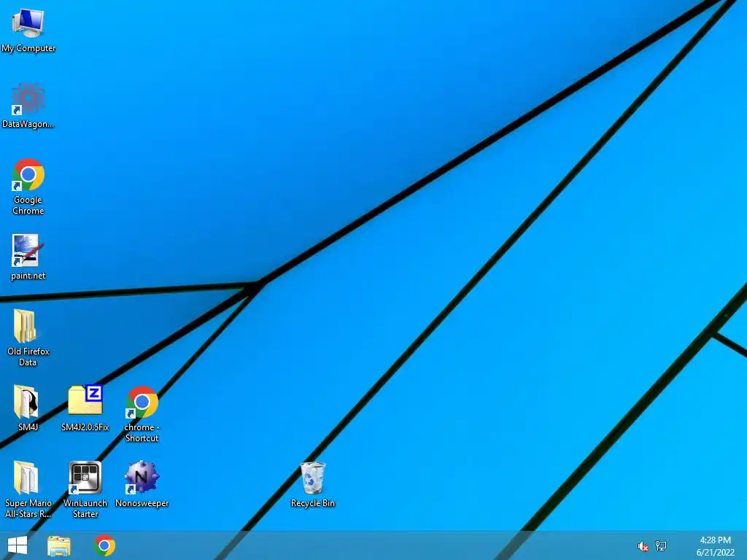Select the Google Chrome desktop shortcut
The image size is (747, 560).
coord(28,187)
